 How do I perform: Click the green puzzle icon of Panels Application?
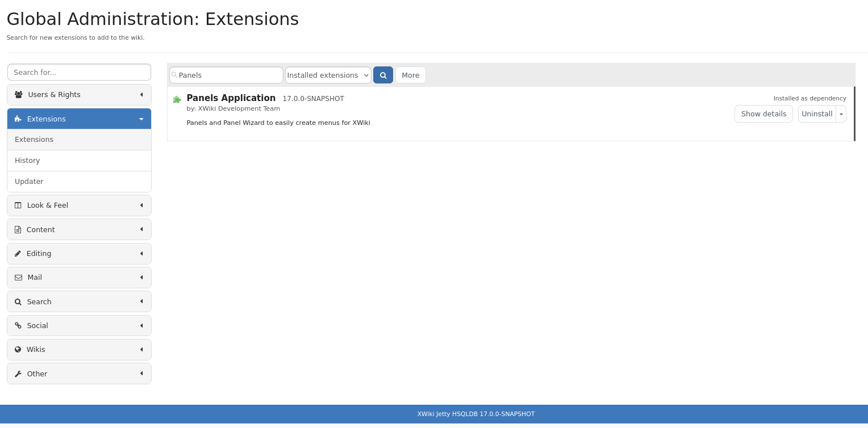point(177,99)
